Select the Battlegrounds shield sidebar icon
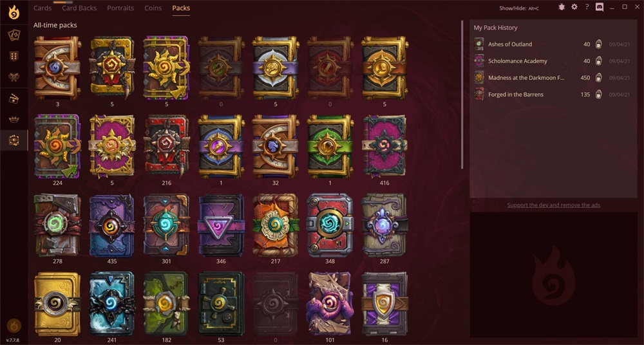644x345 pixels. pos(14,56)
